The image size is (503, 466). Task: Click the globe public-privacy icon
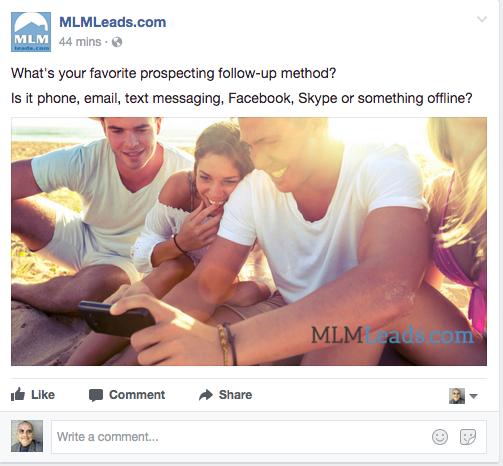tap(117, 42)
